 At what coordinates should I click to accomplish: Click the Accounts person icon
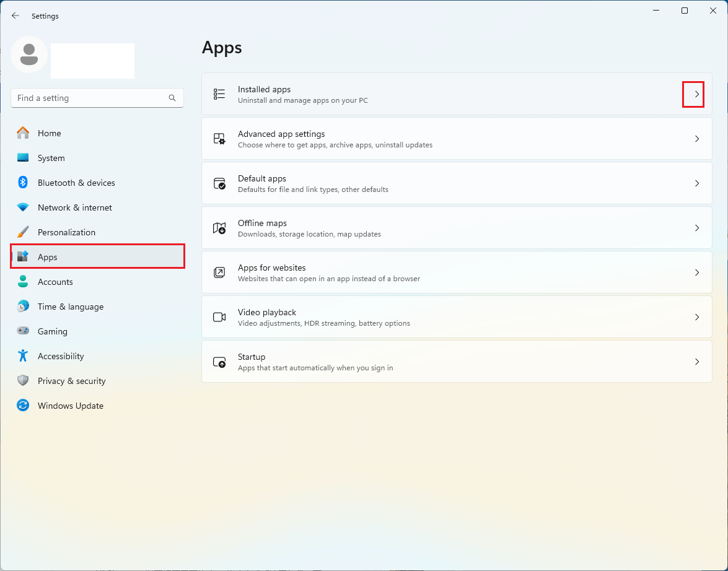pos(23,281)
